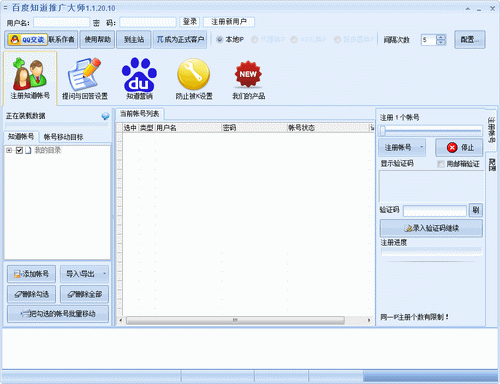
Task: Click the 联系作者 button
Action: pos(62,40)
